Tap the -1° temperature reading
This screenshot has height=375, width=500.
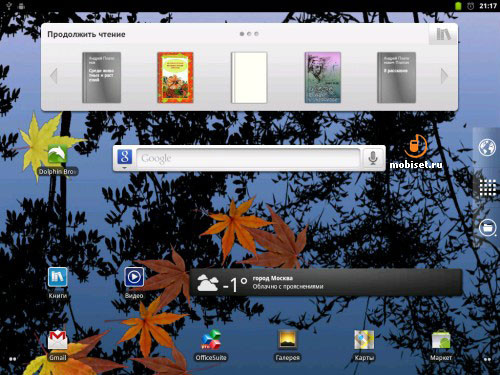tap(235, 284)
